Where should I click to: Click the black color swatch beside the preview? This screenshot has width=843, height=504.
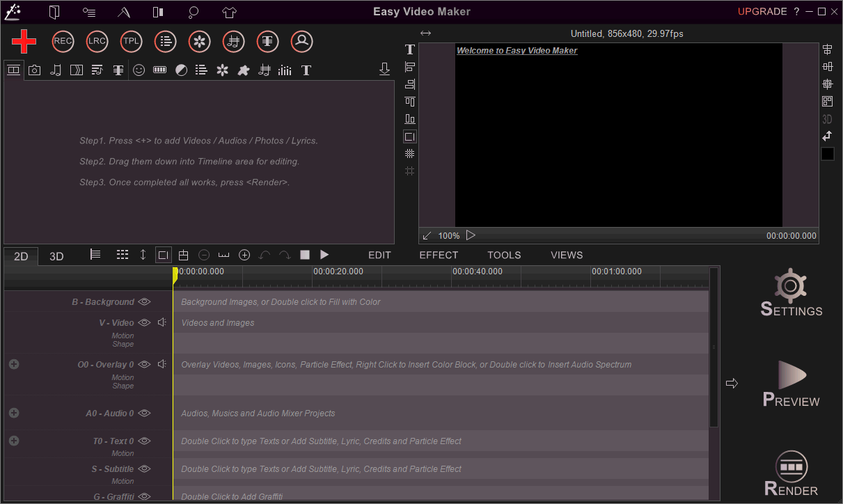coord(828,153)
